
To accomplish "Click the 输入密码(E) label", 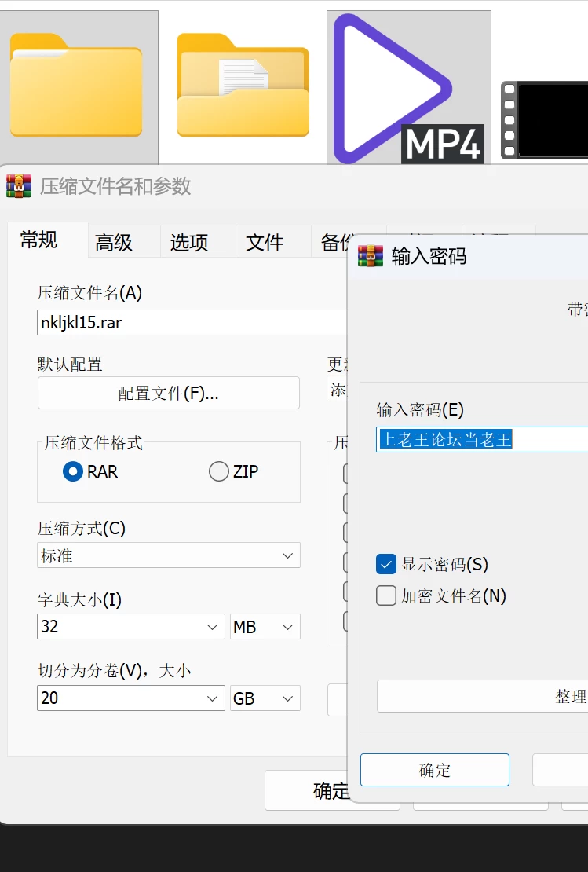I will click(419, 410).
